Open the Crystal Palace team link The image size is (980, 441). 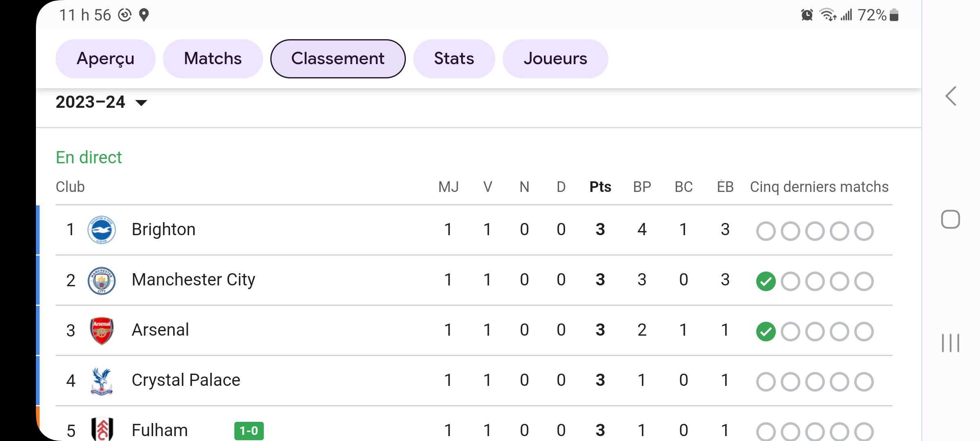186,380
